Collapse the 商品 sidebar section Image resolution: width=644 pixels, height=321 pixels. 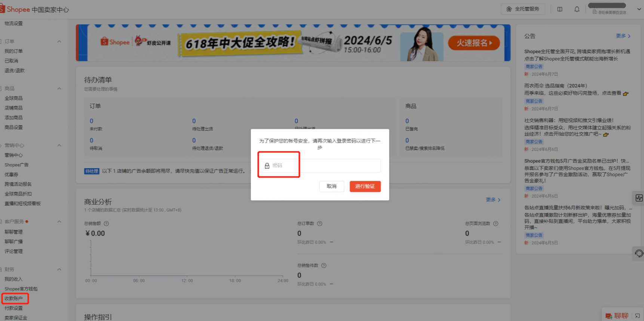(x=59, y=88)
